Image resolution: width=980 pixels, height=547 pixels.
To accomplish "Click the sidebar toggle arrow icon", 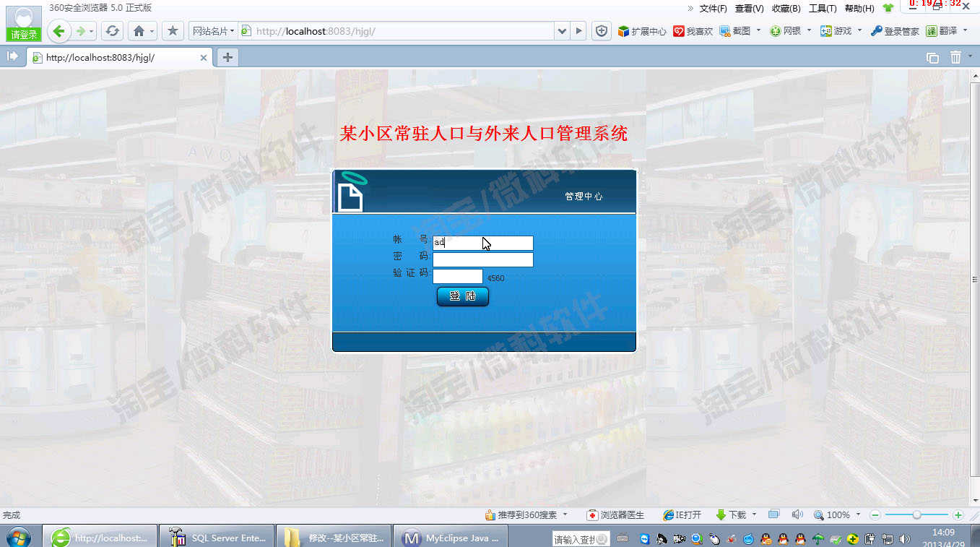I will 12,56.
